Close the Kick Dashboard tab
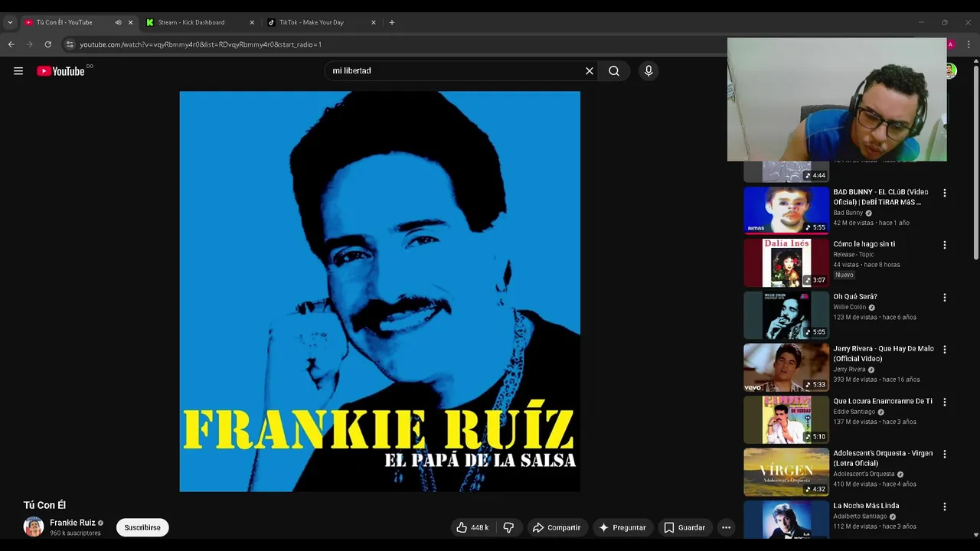This screenshot has width=980, height=551. [x=252, y=22]
